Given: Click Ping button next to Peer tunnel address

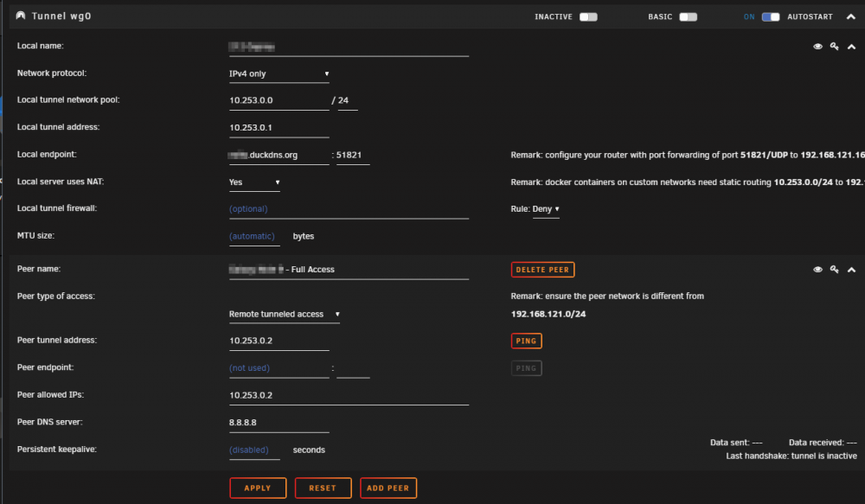Looking at the screenshot, I should point(526,341).
